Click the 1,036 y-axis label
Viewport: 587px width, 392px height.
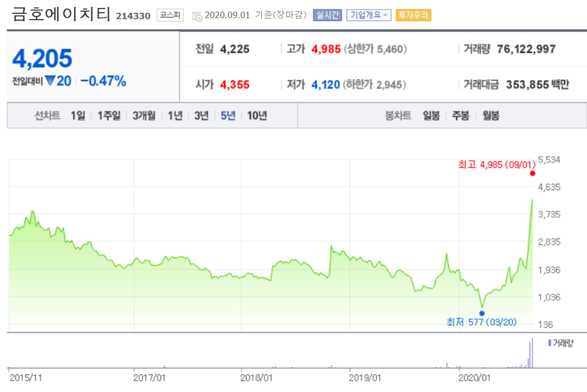[x=549, y=298]
